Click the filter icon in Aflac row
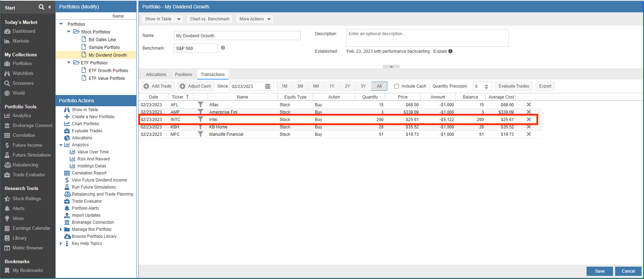Screen dimensions: 644x279 [x=200, y=104]
